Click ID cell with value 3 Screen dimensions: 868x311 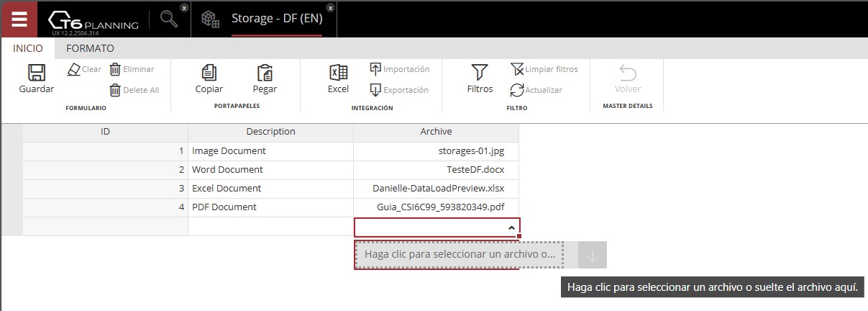coord(105,189)
